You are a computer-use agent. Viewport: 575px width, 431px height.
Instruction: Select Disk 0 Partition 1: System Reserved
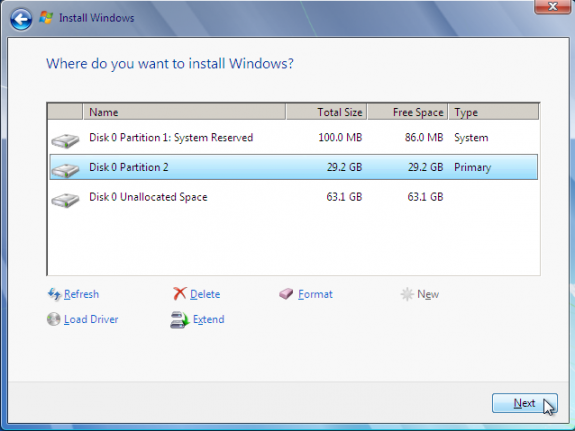click(293, 138)
